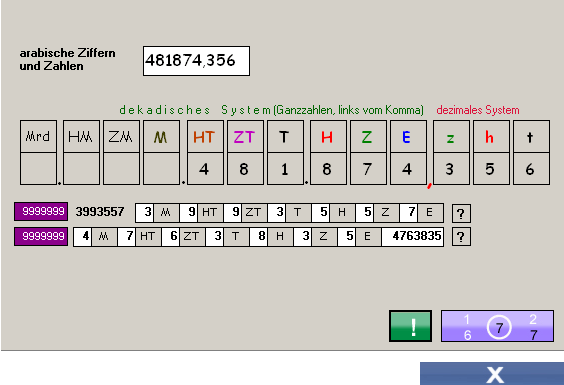Click the empty cell under Mrd
The width and height of the screenshot is (564, 385).
pyautogui.click(x=38, y=169)
